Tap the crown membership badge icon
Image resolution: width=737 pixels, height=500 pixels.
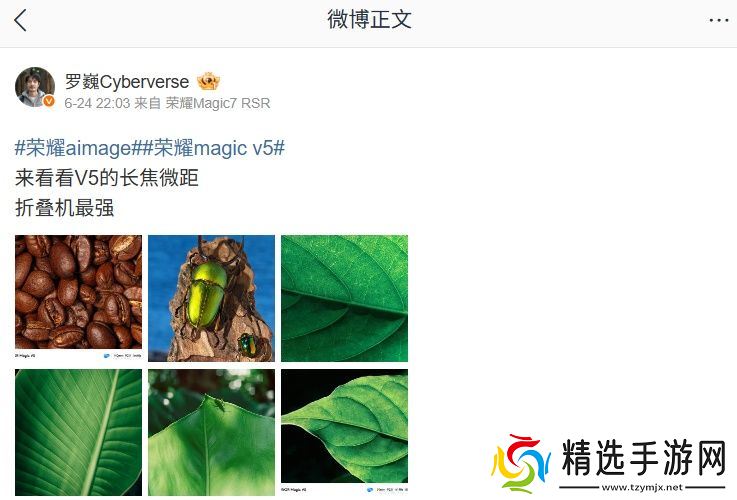click(x=208, y=82)
